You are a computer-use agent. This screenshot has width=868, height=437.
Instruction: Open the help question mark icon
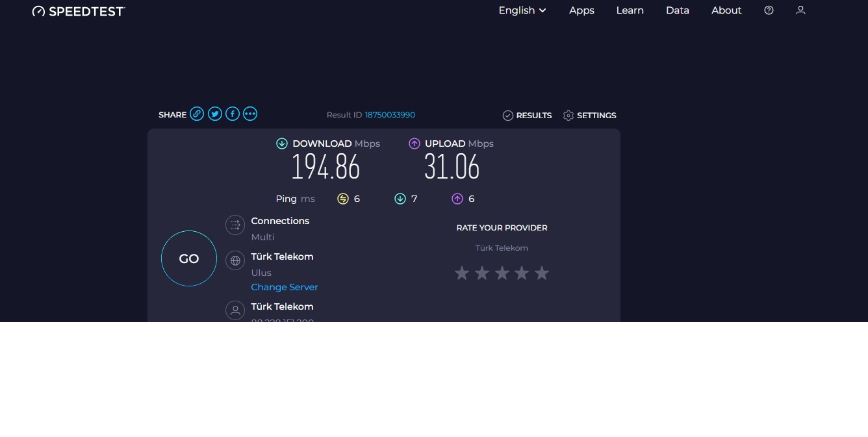click(769, 10)
